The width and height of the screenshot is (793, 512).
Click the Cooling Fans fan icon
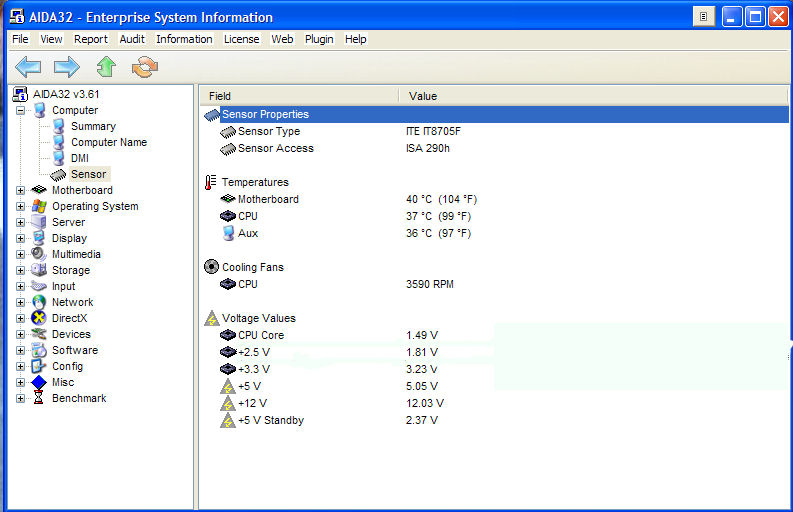[x=211, y=267]
